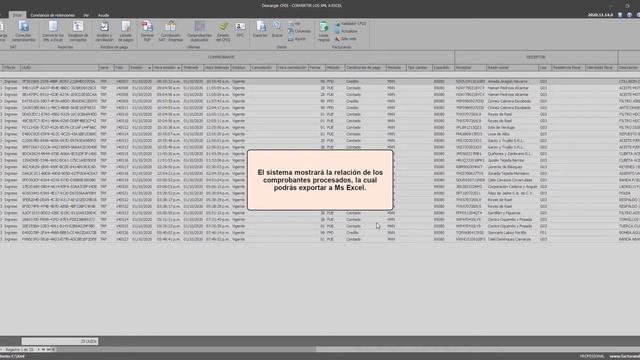Toggle sort arrow on Emisión column
This screenshot has width=640, height=360.
point(149,68)
